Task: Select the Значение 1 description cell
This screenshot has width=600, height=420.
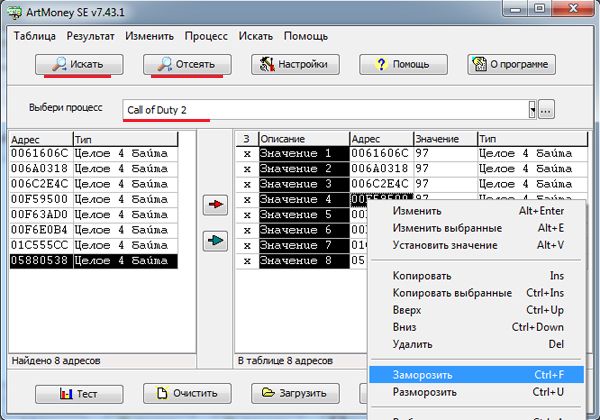Action: [x=304, y=154]
